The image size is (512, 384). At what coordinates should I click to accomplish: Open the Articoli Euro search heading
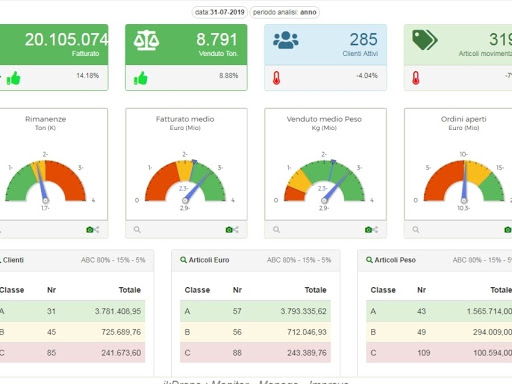205,260
